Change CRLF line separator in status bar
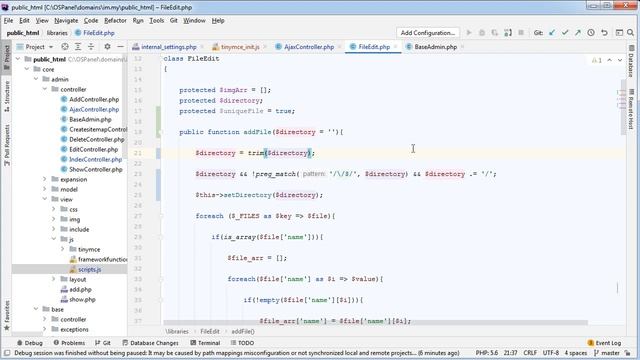Screen dimensions: 640x360 (530, 353)
